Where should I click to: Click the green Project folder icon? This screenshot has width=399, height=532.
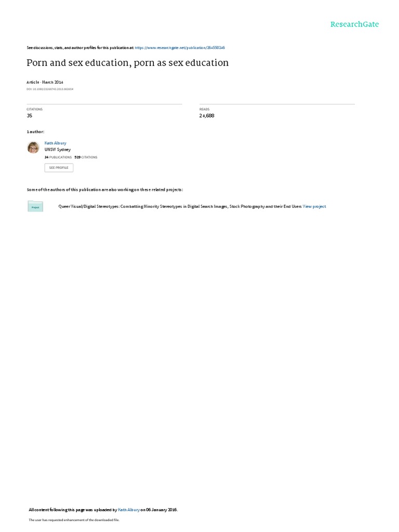click(x=35, y=206)
